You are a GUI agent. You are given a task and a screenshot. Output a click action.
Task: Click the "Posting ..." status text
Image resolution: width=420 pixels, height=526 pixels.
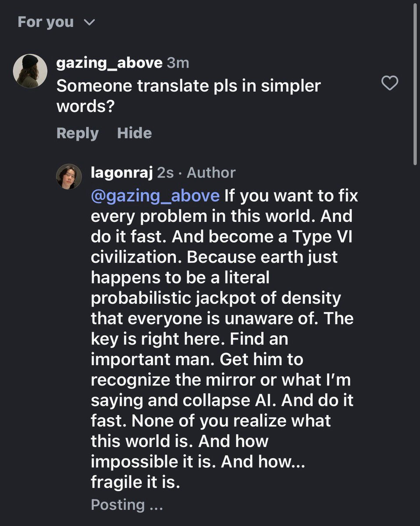(127, 505)
